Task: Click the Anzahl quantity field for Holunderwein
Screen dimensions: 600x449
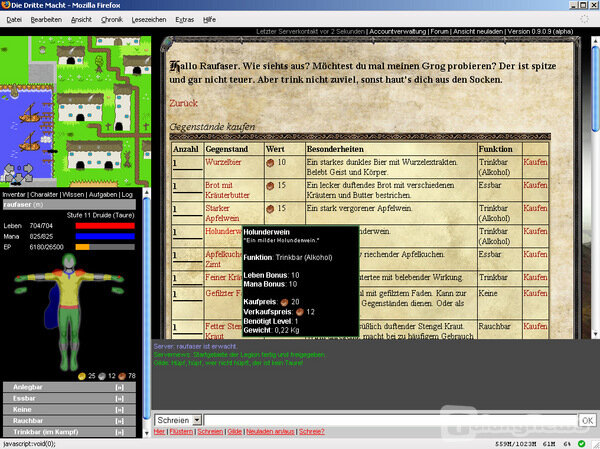Action: [187, 233]
